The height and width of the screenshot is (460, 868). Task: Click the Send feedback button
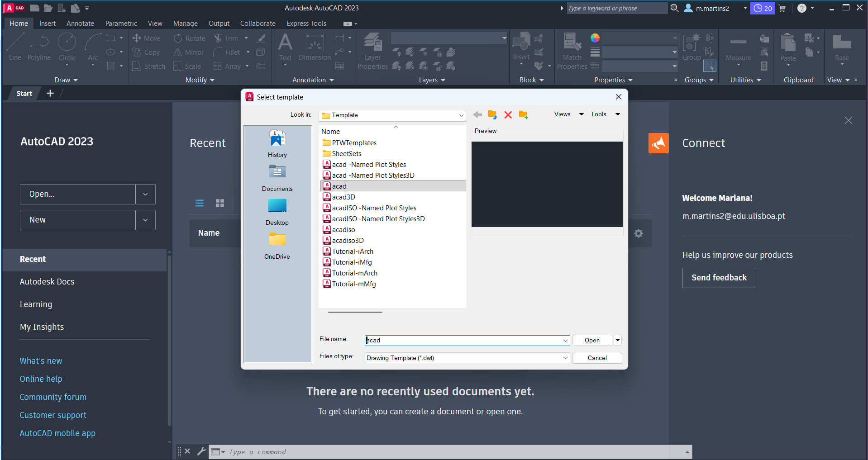[x=719, y=278]
